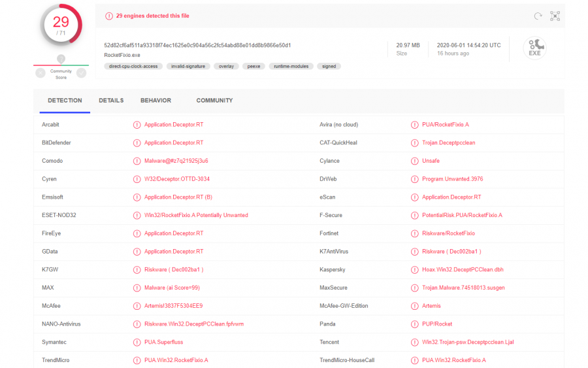Click warning icon in TrendMicro-HouseCall row
Image resolution: width=588 pixels, height=368 pixels.
414,361
